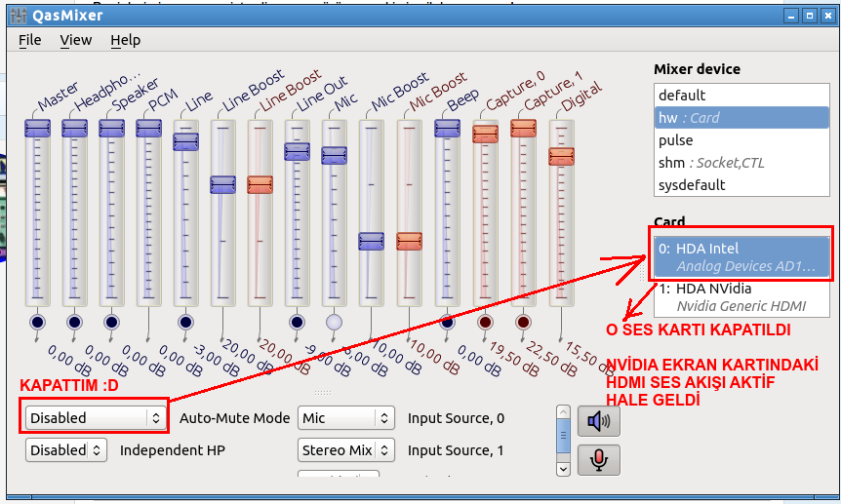Screen dimensions: 841x504
Task: Select the sysdefault mixer device
Action: coord(741,185)
